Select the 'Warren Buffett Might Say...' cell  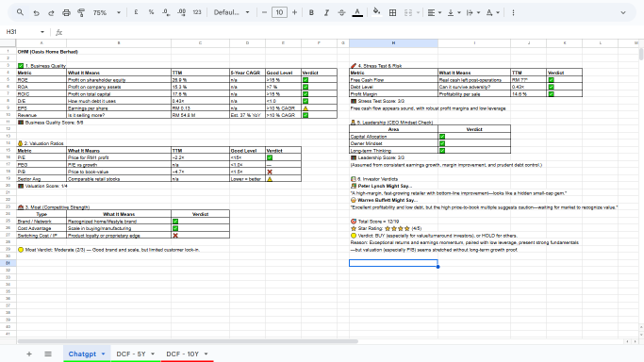393,200
